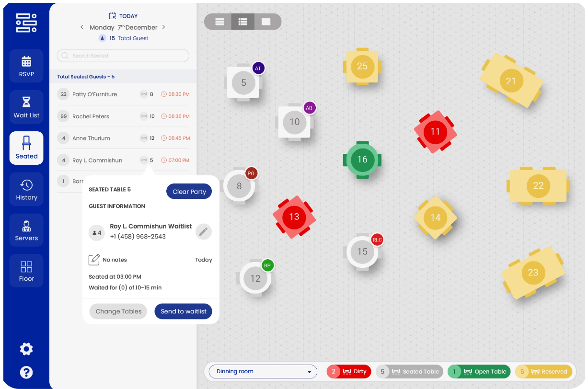Click the TODAY calendar icon
588x389 pixels.
[x=113, y=16]
